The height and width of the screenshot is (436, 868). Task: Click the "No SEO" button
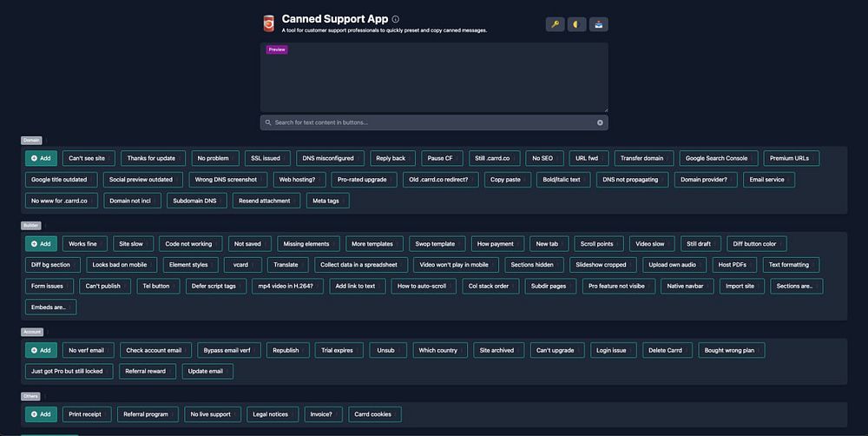(x=545, y=158)
